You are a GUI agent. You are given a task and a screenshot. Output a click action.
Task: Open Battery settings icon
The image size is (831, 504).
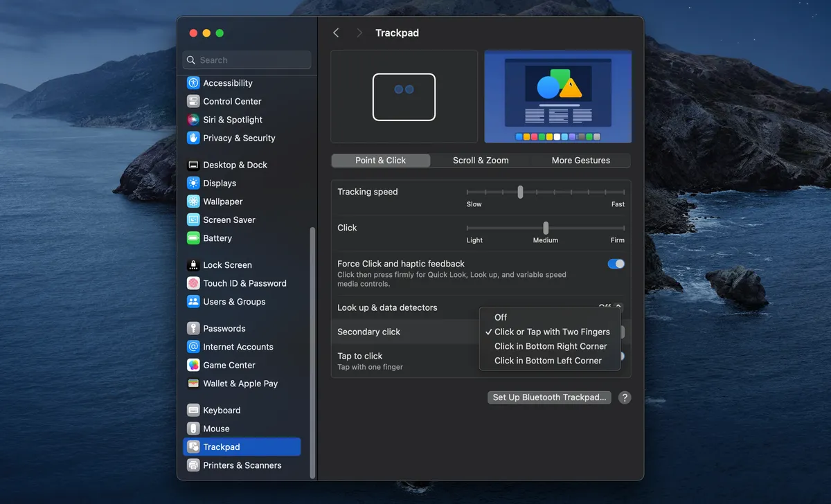coord(193,238)
